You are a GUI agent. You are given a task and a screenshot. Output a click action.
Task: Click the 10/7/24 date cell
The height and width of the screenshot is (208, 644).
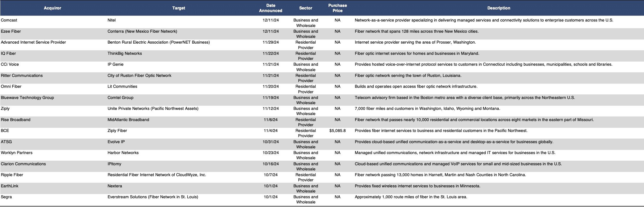point(271,175)
